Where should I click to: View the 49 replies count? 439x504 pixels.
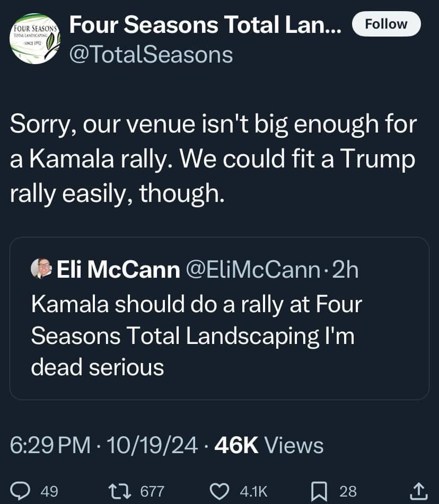(49, 491)
